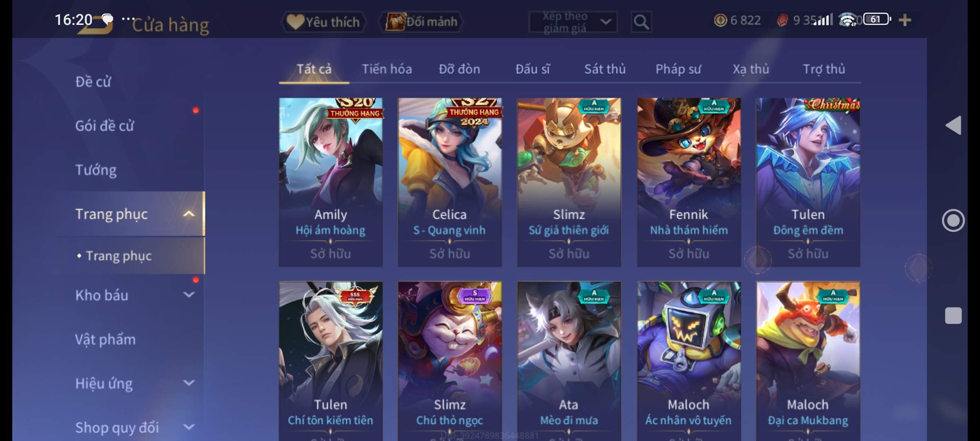Open Yêu thích favorites heart button
The width and height of the screenshot is (980, 441).
point(324,22)
